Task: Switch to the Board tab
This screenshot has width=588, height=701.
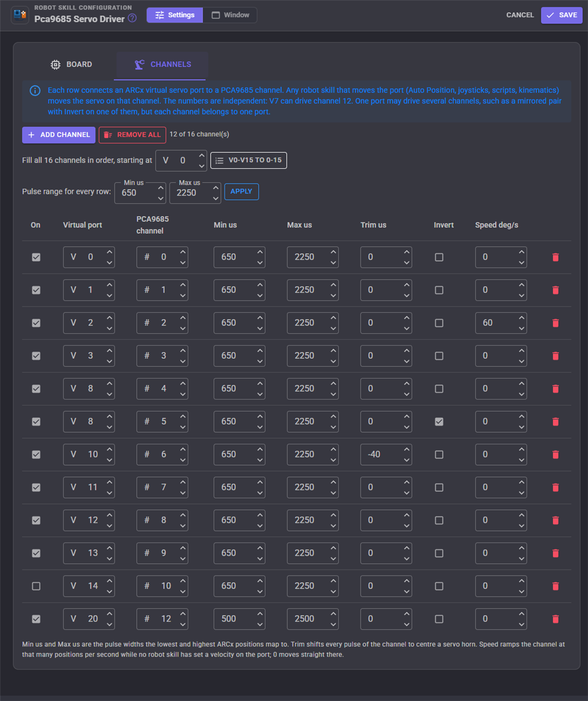Action: pos(71,64)
